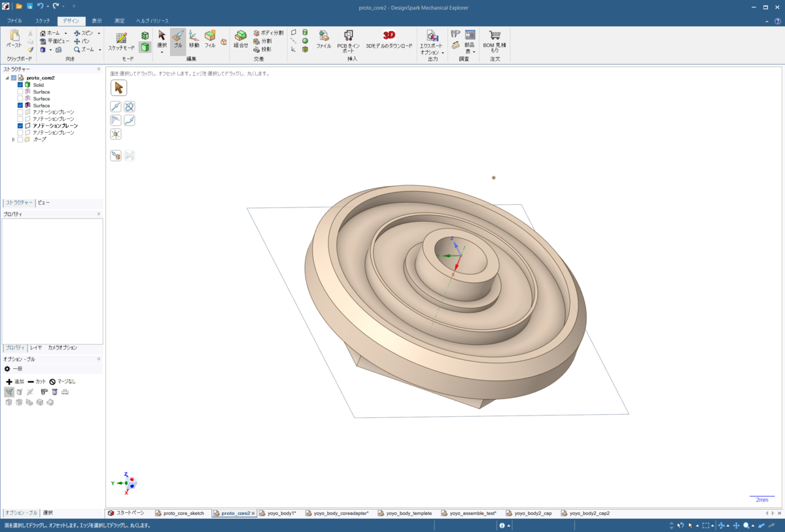Viewport: 785px width, 532px height.
Task: Check the カーブ folder checkbox
Action: [x=20, y=139]
